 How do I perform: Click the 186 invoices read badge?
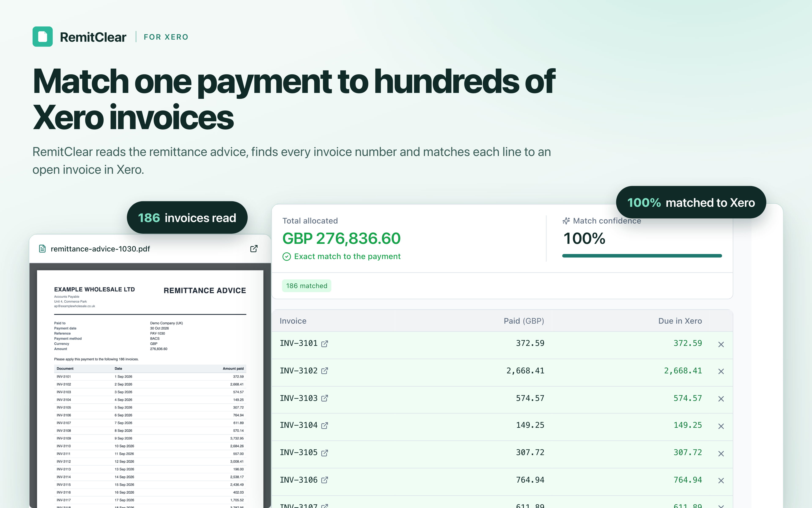click(187, 218)
